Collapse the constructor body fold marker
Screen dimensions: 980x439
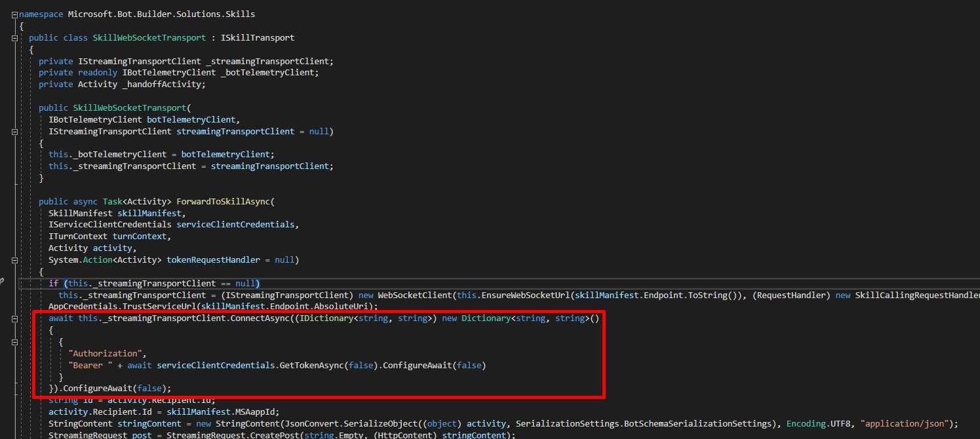[14, 131]
